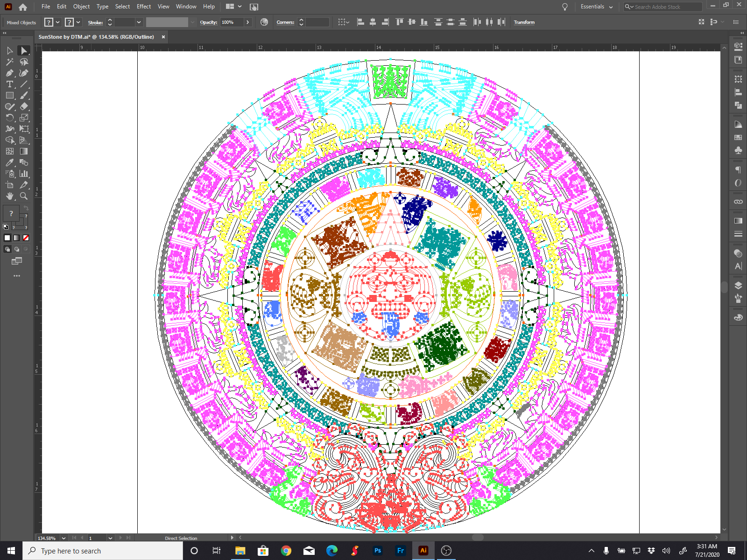Select the Curvature tool
The height and width of the screenshot is (560, 747).
point(24,73)
